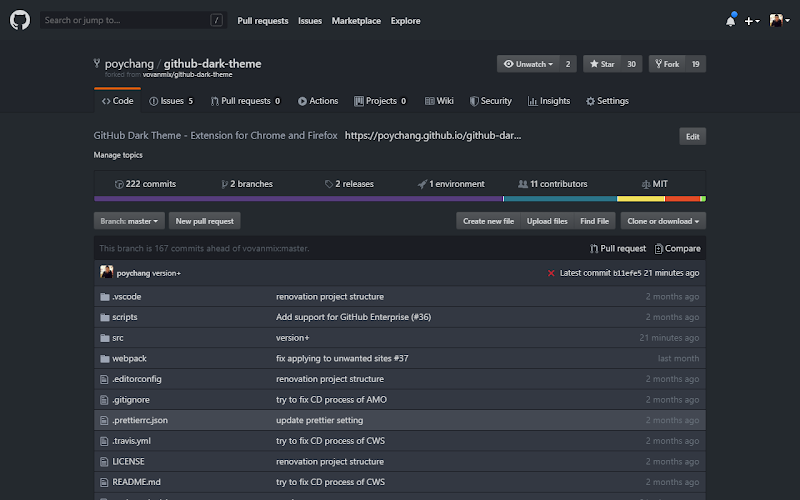Open the webpack folder

click(x=129, y=359)
